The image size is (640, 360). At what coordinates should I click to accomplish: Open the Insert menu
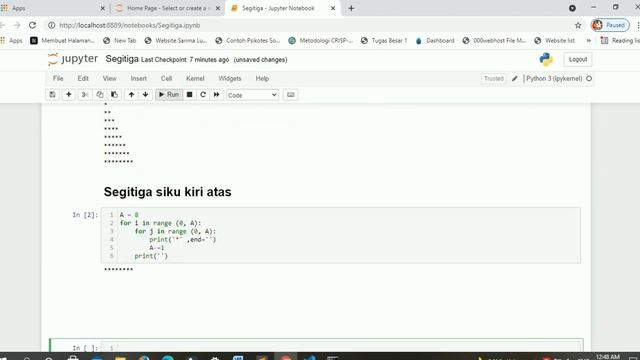[139, 78]
